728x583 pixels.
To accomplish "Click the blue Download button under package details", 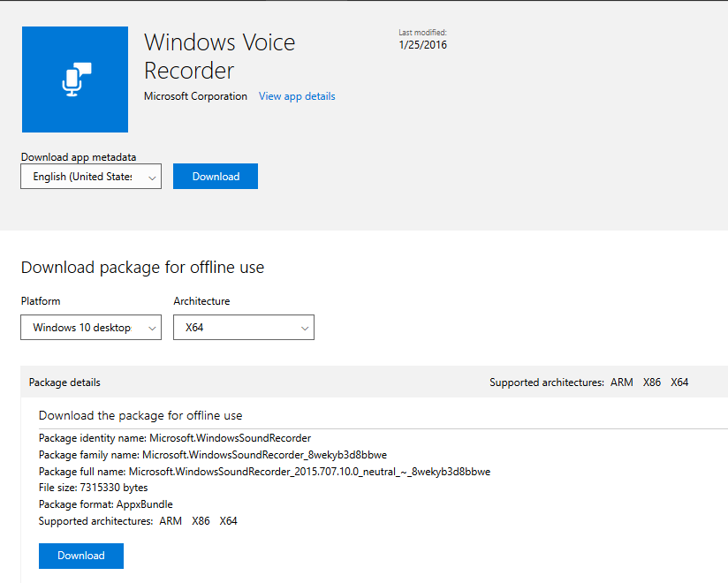I will 81,556.
